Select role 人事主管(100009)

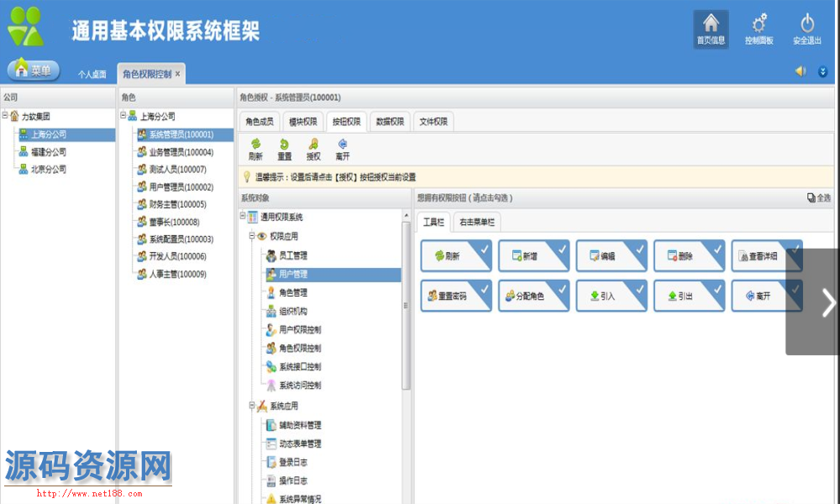[177, 274]
